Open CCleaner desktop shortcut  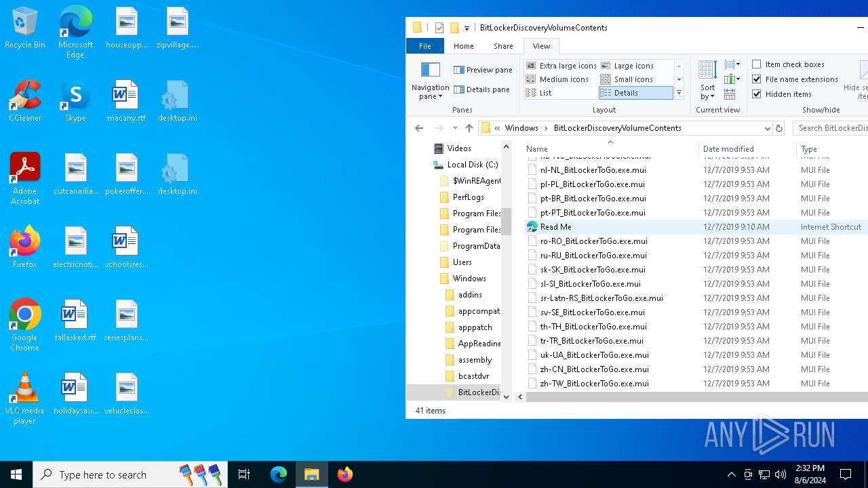click(x=25, y=101)
